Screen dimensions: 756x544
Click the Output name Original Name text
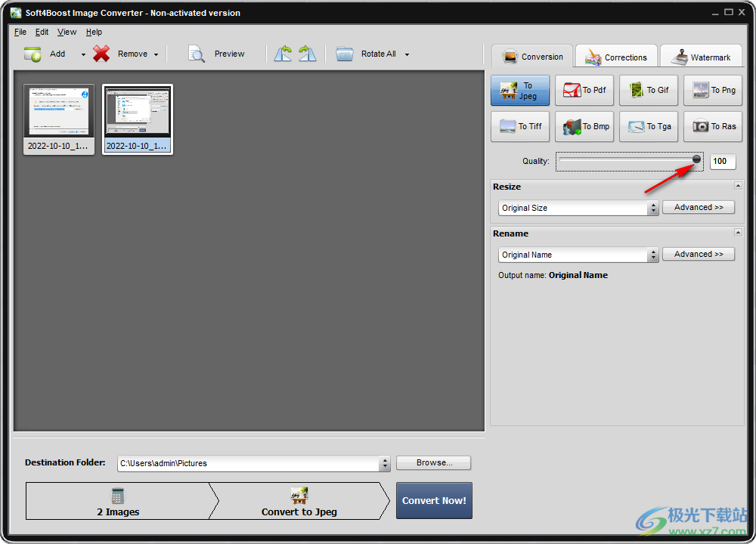coord(553,275)
